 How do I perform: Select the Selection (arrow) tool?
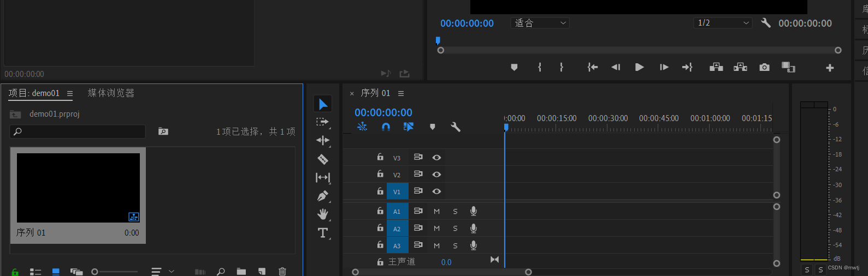point(323,104)
